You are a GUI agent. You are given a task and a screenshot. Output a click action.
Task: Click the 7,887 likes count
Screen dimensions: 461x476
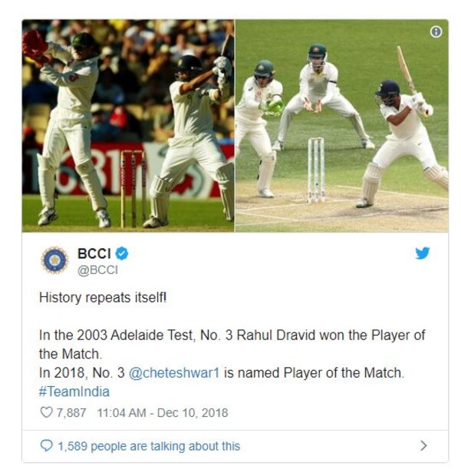coord(71,413)
